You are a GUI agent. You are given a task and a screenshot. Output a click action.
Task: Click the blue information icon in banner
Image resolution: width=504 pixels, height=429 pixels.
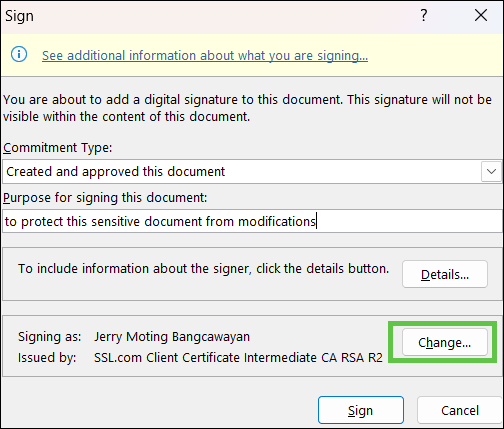[19, 54]
